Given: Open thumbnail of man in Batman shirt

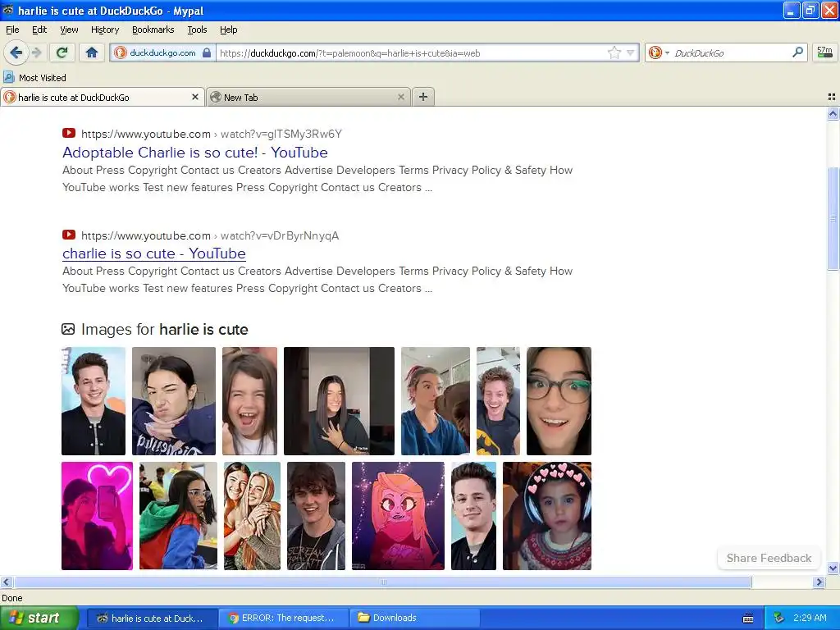Looking at the screenshot, I should 498,400.
